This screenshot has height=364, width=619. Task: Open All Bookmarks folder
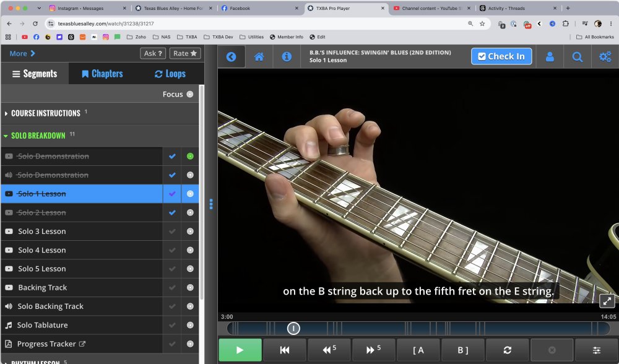[595, 37]
